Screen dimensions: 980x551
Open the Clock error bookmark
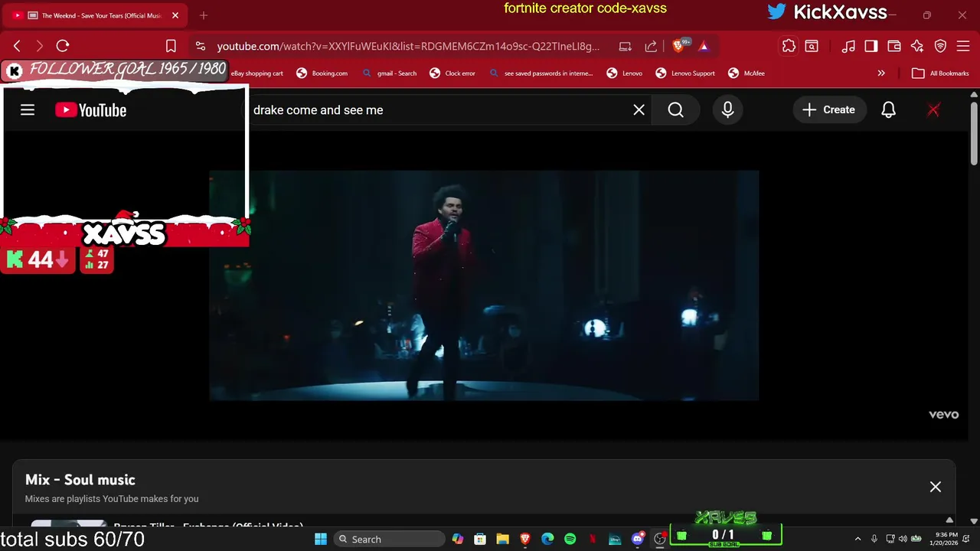click(x=452, y=73)
